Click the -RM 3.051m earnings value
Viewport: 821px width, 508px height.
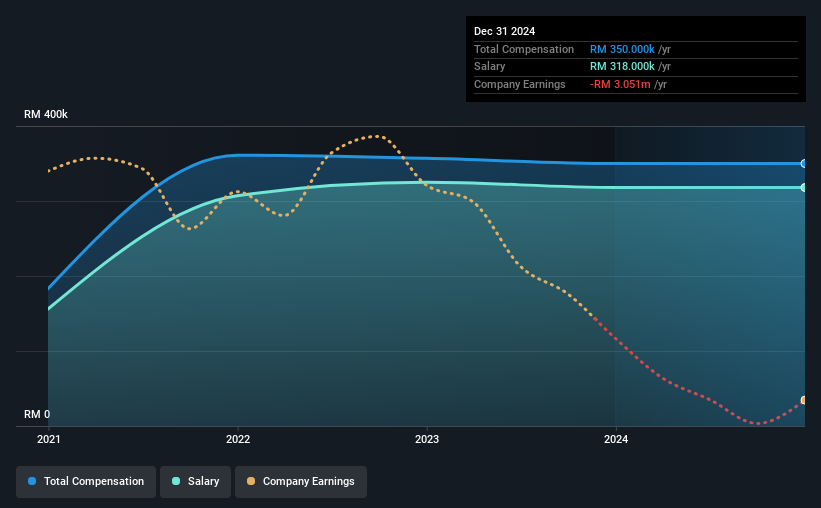pos(620,84)
